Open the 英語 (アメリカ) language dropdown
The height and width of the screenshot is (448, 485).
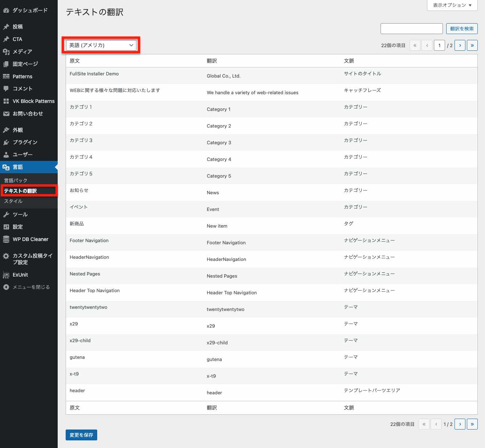(x=101, y=45)
